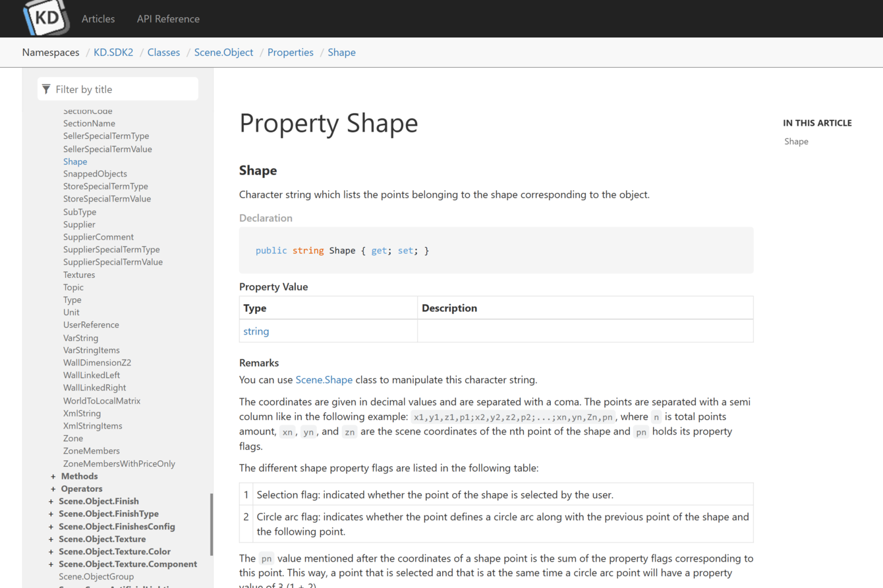Follow the Scene.Shape class link
This screenshot has height=588, width=883.
[x=324, y=379]
